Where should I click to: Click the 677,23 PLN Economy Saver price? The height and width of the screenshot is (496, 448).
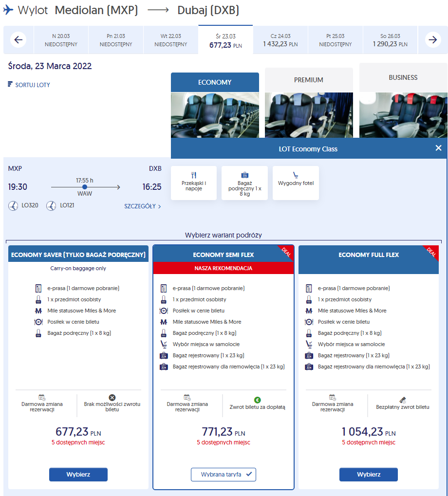pyautogui.click(x=78, y=432)
